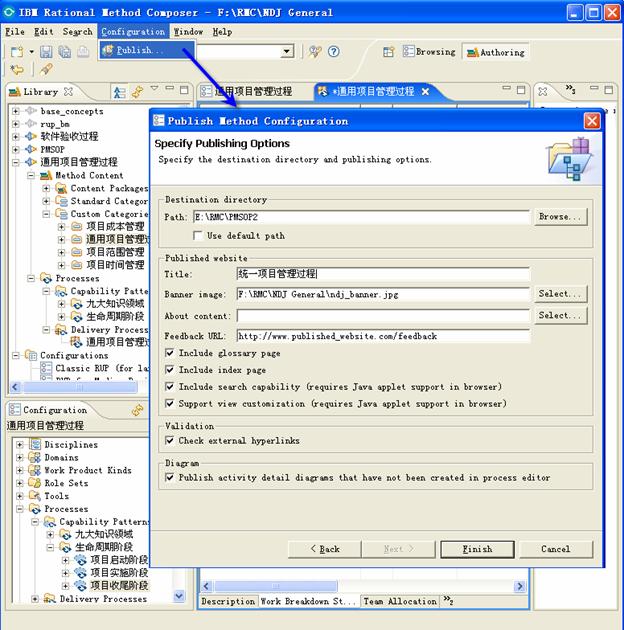Click the New toolbar icon
Viewport: 624px width, 630px height.
pos(16,52)
